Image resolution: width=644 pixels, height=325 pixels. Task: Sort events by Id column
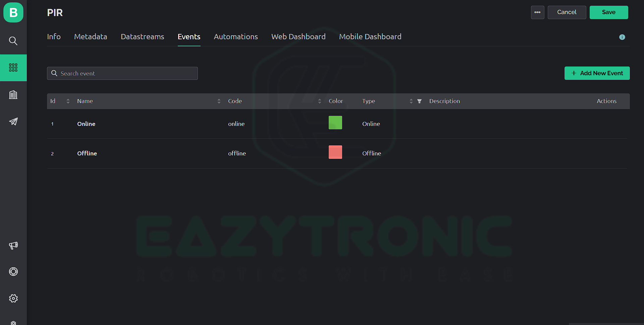click(x=68, y=101)
